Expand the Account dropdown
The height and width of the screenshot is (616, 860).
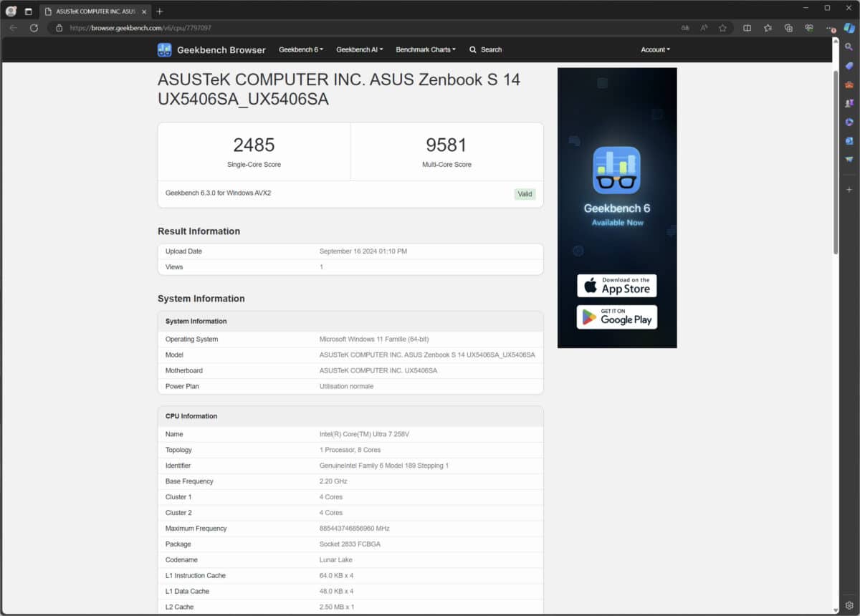click(x=656, y=49)
